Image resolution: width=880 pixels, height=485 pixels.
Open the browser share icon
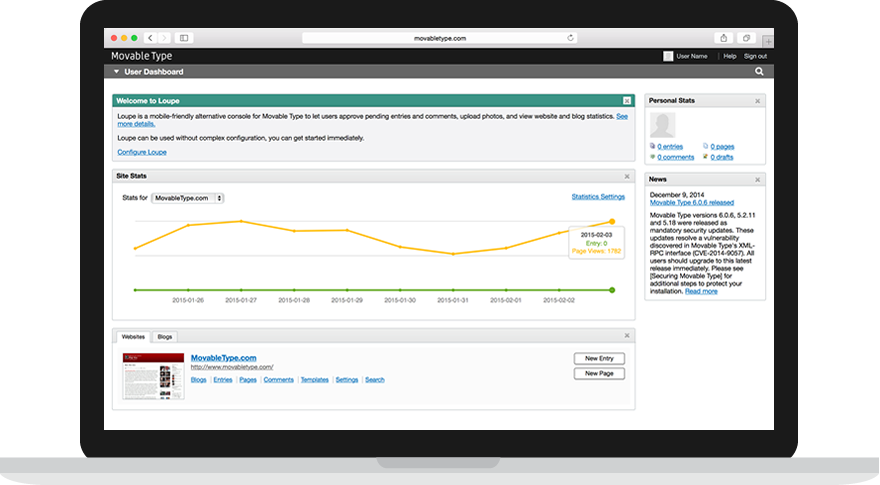coord(723,38)
